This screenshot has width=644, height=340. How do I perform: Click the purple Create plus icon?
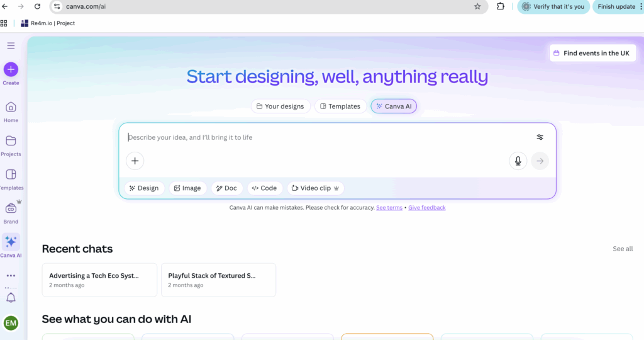point(11,69)
